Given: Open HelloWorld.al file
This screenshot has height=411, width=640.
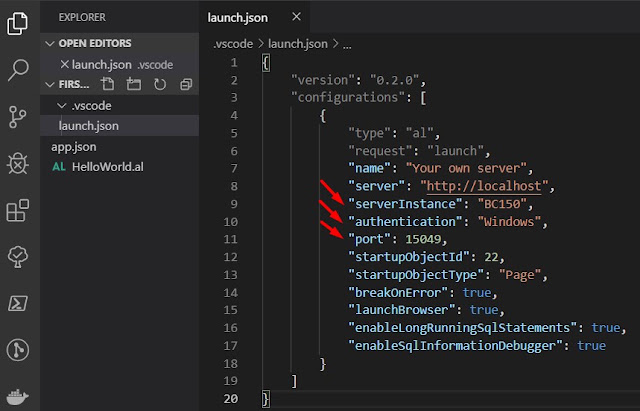Looking at the screenshot, I should point(108,167).
